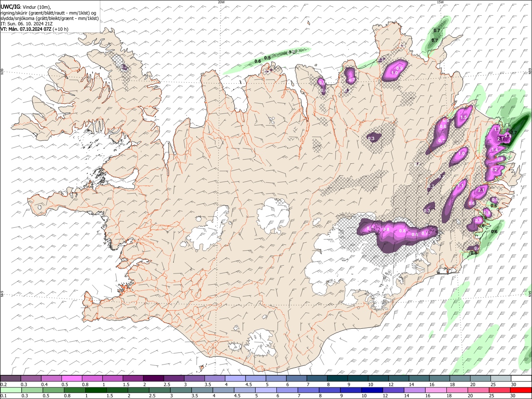Select the bottom-row 14 light purple swatch
This screenshot has width=532, height=399.
point(414,390)
